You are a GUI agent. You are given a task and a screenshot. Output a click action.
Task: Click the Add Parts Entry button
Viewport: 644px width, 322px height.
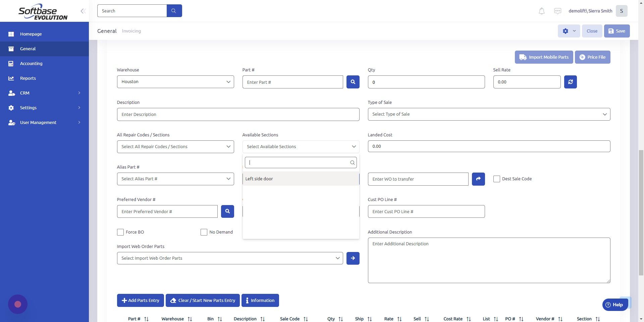[x=140, y=300]
